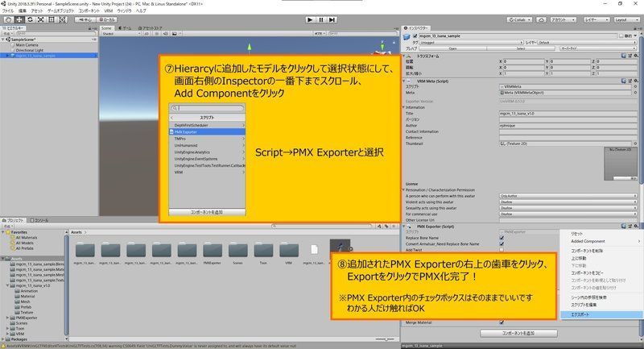The image size is (644, 349).
Task: Select the Scale tool in toolbar
Action: pyautogui.click(x=39, y=19)
